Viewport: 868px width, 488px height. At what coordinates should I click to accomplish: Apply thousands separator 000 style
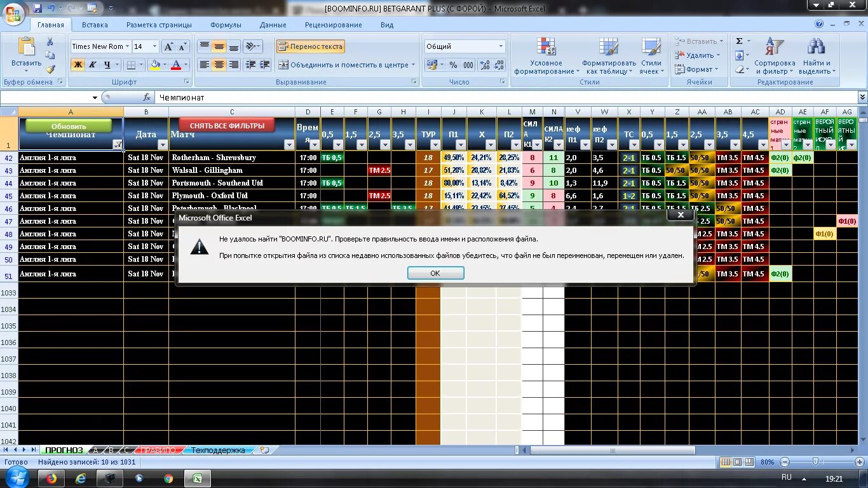[x=468, y=65]
